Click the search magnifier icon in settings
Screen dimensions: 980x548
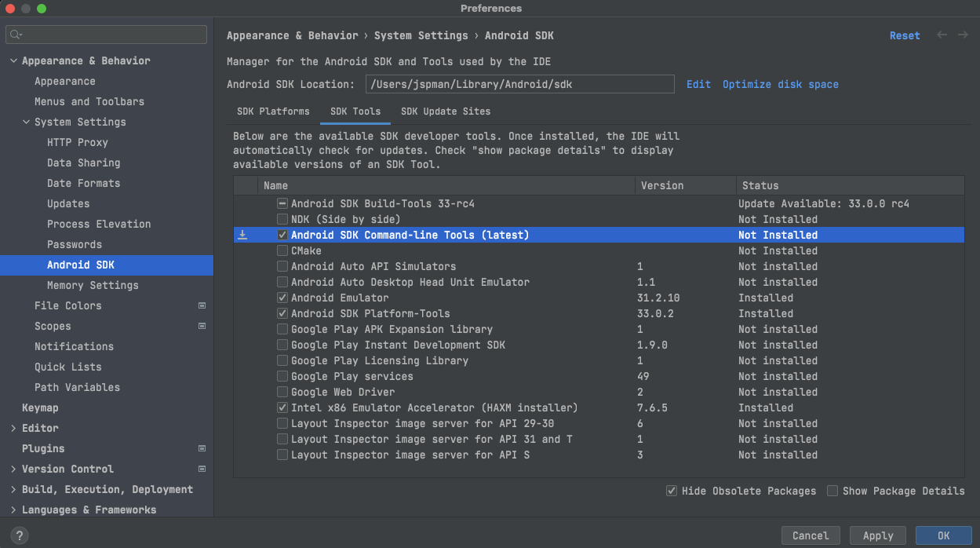pyautogui.click(x=16, y=35)
